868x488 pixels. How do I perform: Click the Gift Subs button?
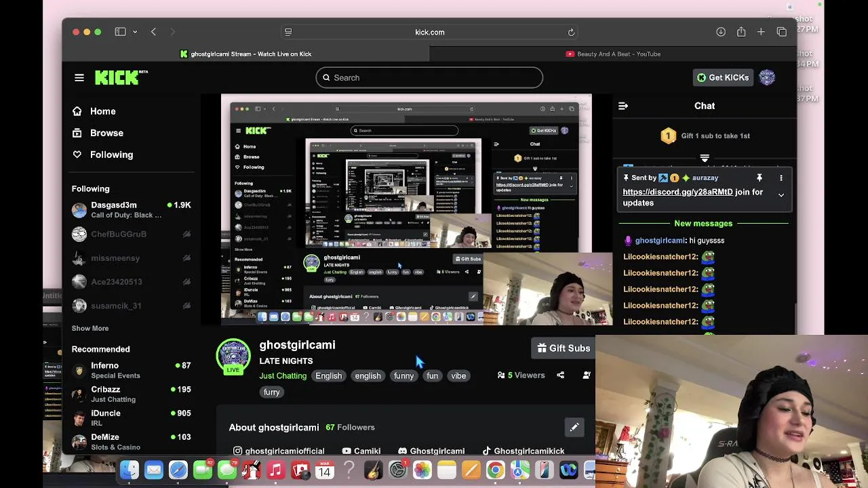click(564, 348)
